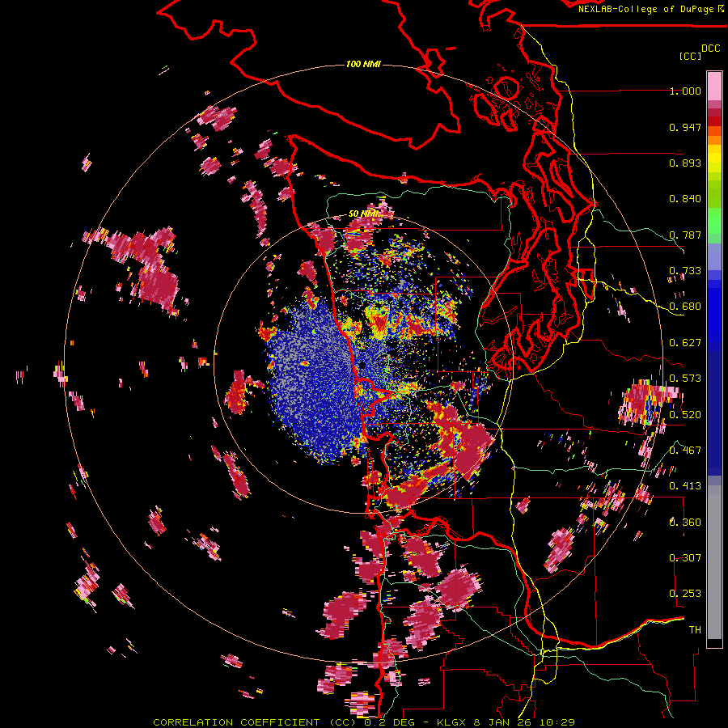728x728 pixels.
Task: Click the pink swatch at top of scale
Action: [x=714, y=86]
